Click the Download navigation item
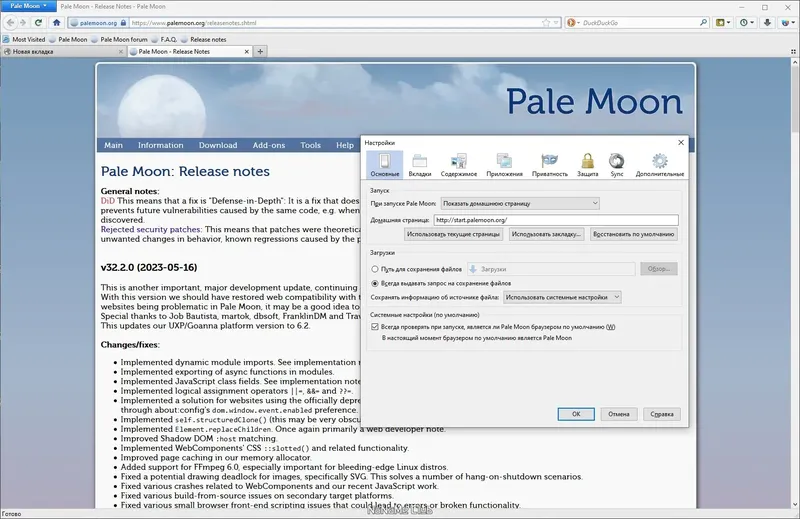The height and width of the screenshot is (519, 800). [x=218, y=145]
